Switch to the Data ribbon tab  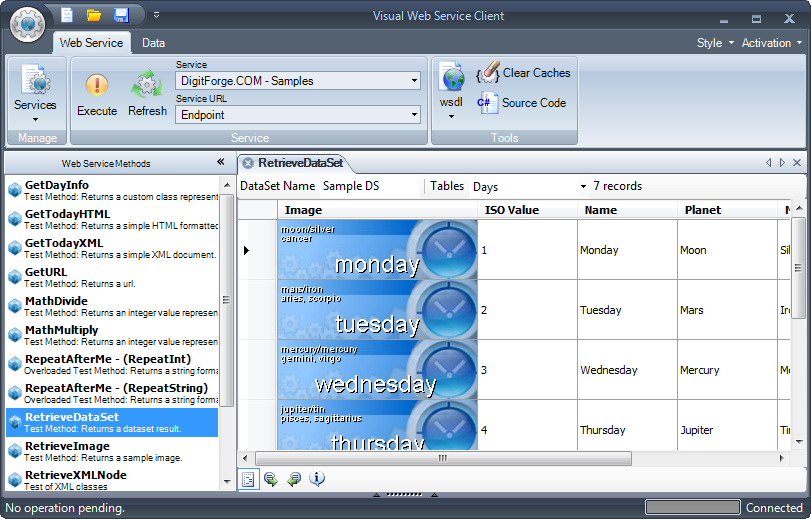(153, 43)
